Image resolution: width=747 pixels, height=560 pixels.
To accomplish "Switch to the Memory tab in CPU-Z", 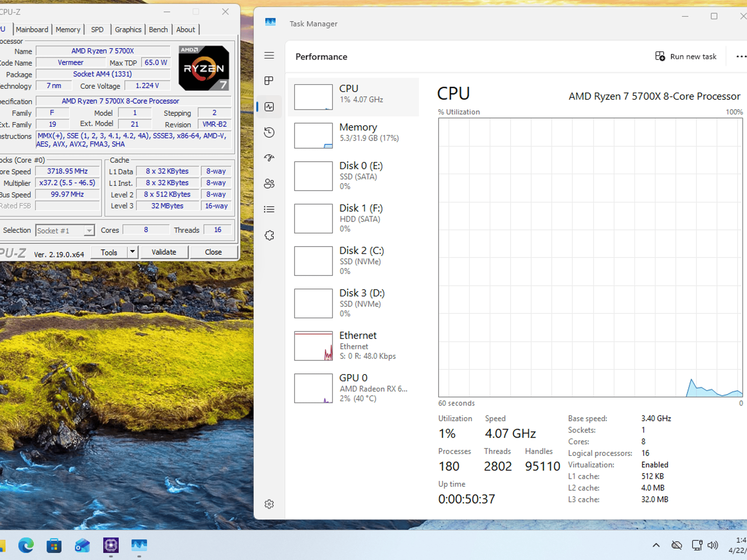I will (68, 30).
